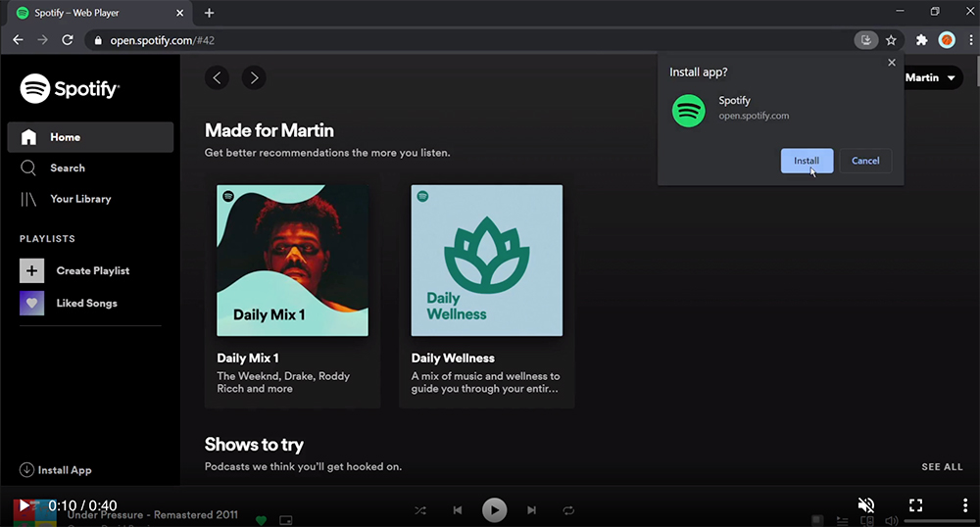Skip to next track

point(531,510)
